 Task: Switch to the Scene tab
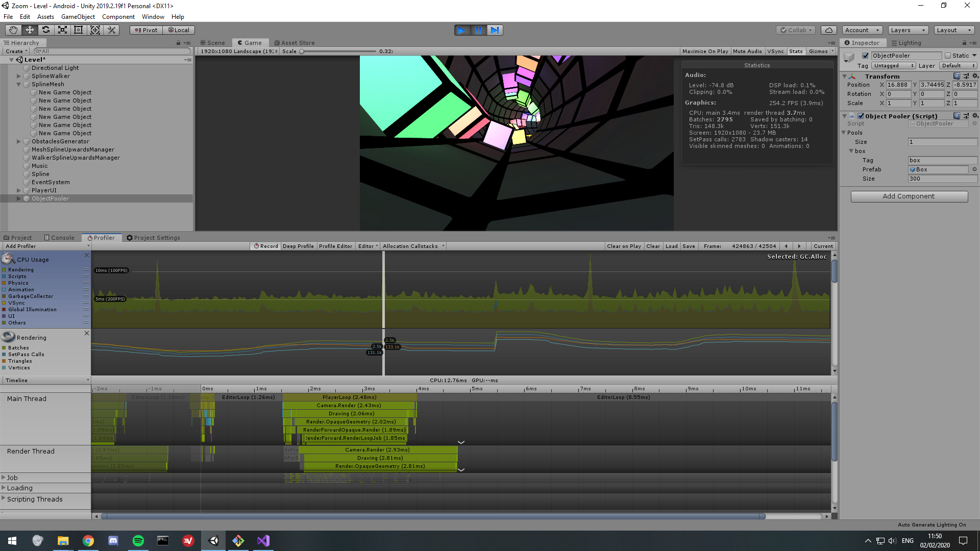pos(213,43)
